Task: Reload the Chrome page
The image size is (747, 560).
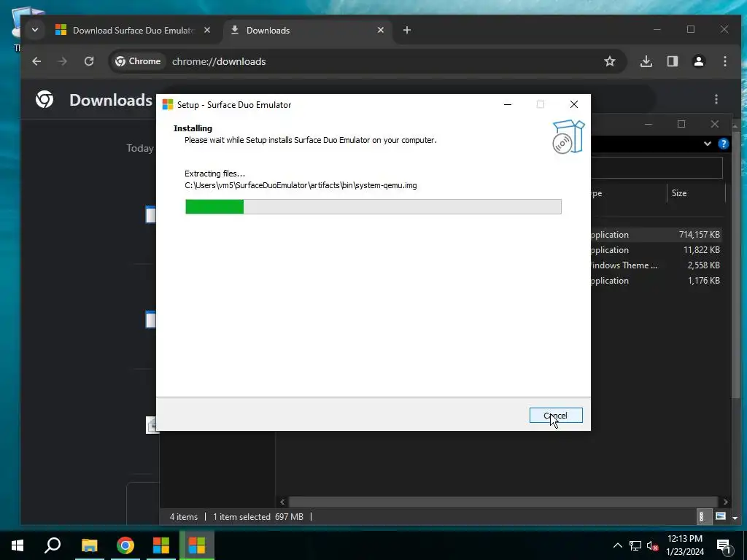Action: [x=89, y=61]
